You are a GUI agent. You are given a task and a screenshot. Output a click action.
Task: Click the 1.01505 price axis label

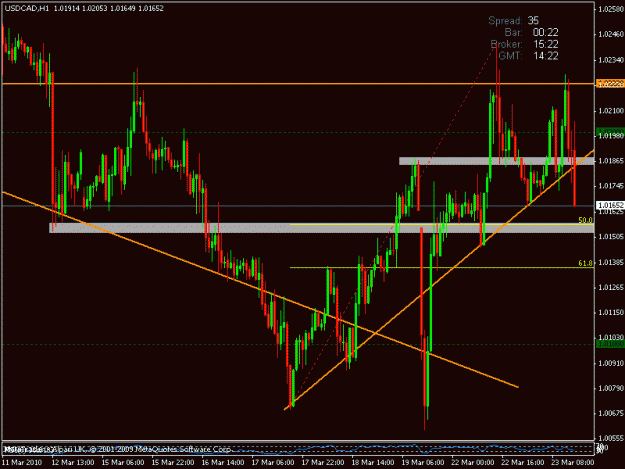pyautogui.click(x=610, y=237)
